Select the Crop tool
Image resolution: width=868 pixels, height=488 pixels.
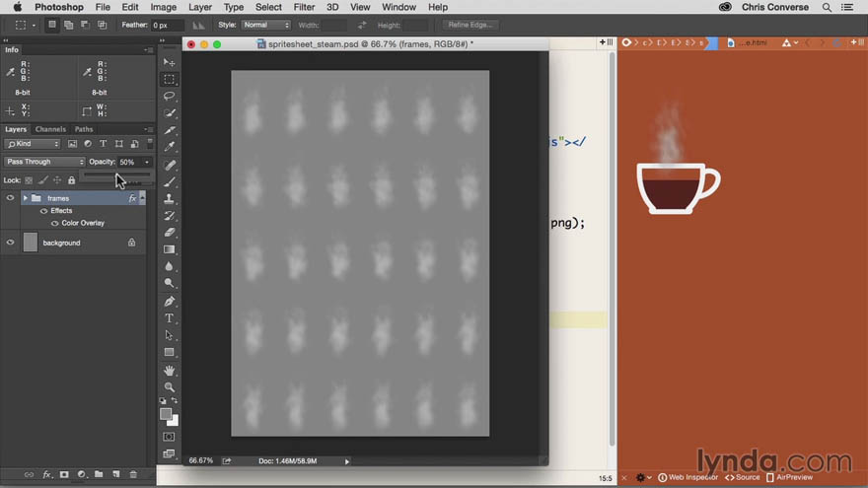tap(170, 130)
